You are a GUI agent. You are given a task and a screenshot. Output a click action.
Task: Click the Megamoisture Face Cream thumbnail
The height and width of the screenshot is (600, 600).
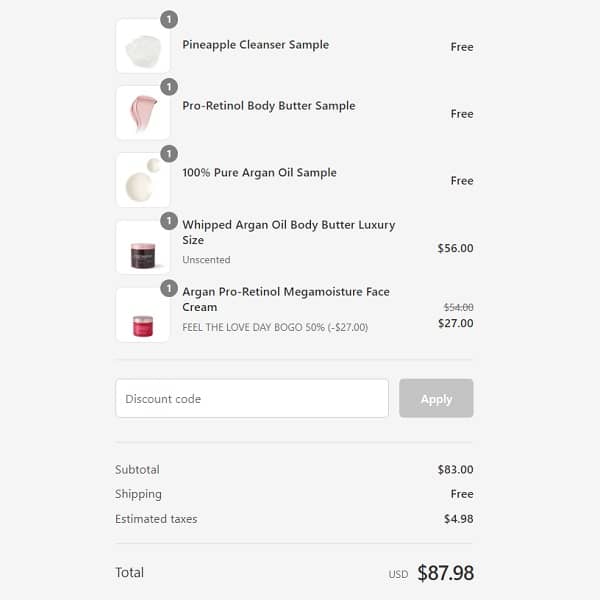[x=143, y=315]
